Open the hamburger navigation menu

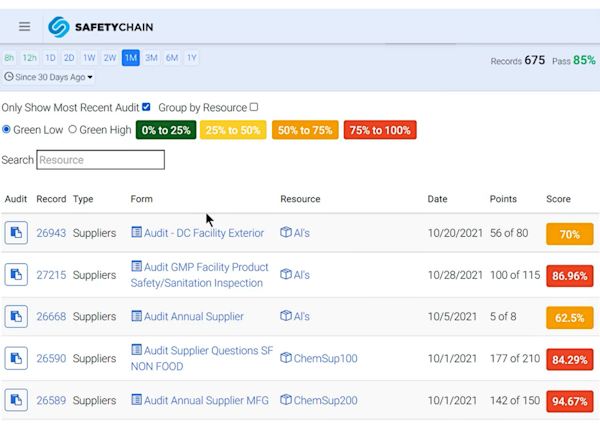coord(24,27)
